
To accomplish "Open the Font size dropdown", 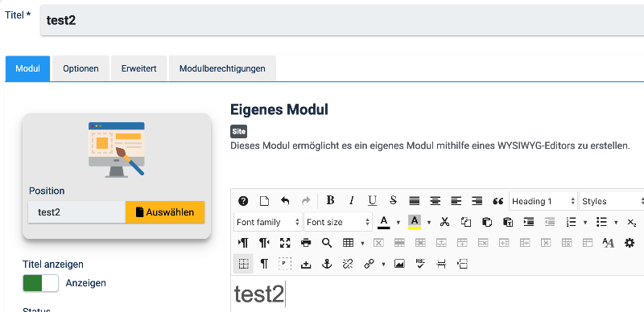I will (338, 222).
